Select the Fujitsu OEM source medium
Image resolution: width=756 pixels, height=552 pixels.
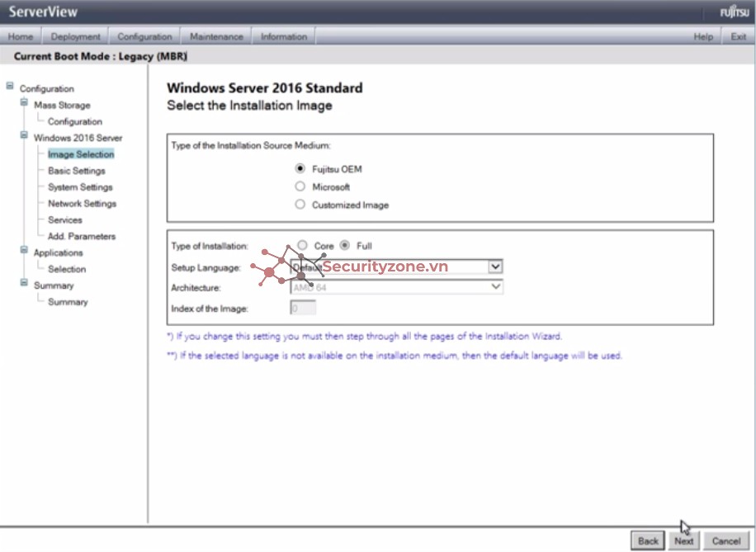pyautogui.click(x=300, y=168)
